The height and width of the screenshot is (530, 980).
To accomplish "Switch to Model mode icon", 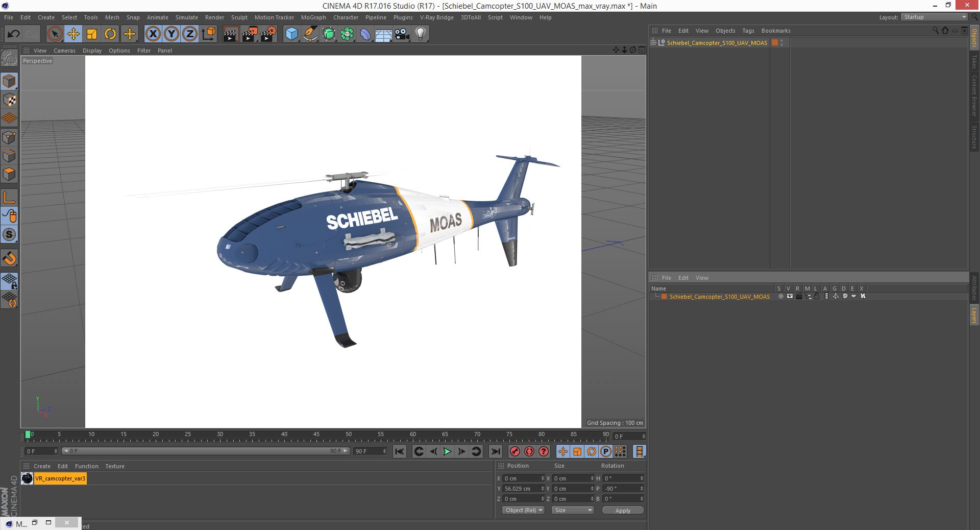I will 9,82.
